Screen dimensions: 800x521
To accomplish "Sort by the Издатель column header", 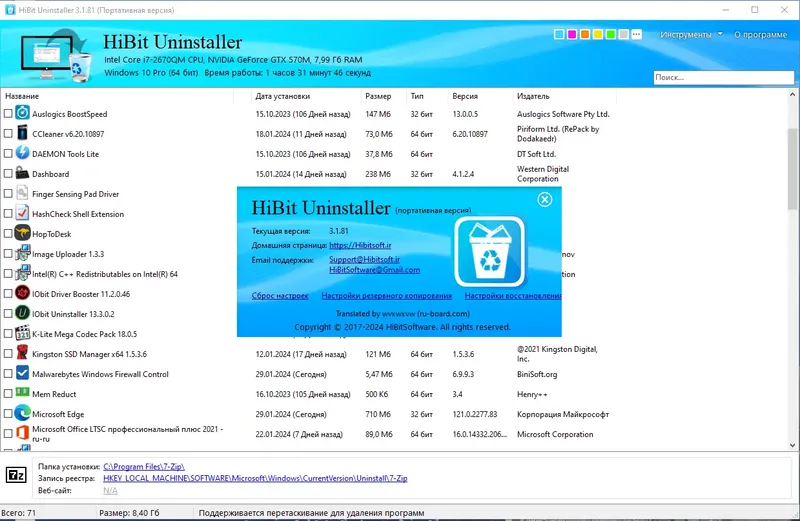I will 533,96.
